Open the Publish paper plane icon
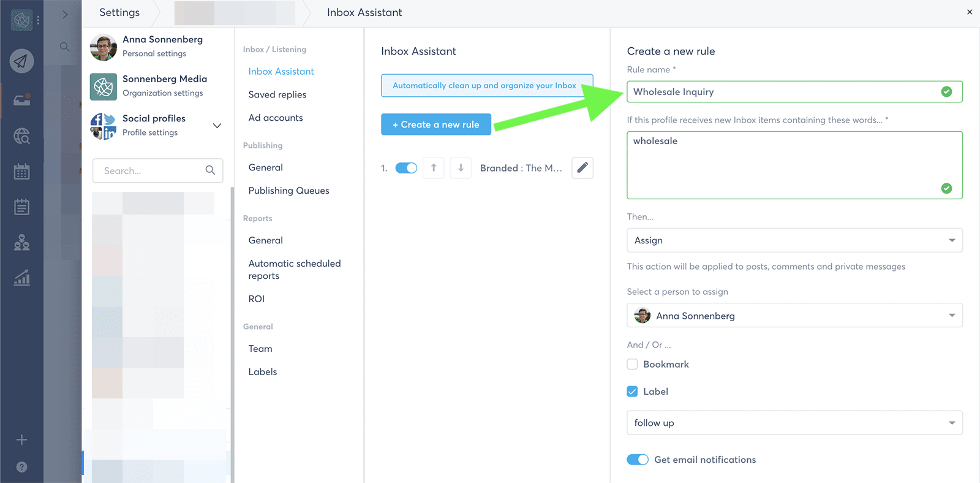The width and height of the screenshot is (980, 483). [x=21, y=61]
